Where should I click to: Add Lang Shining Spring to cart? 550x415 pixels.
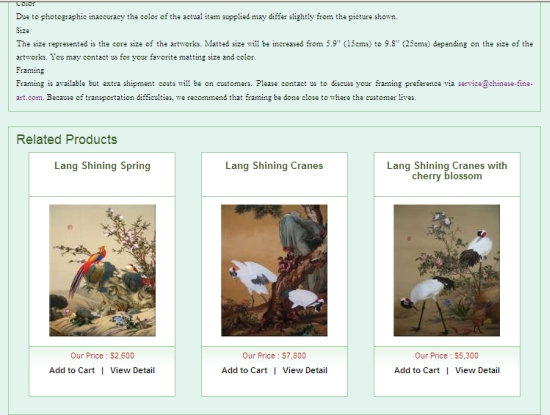tap(72, 370)
